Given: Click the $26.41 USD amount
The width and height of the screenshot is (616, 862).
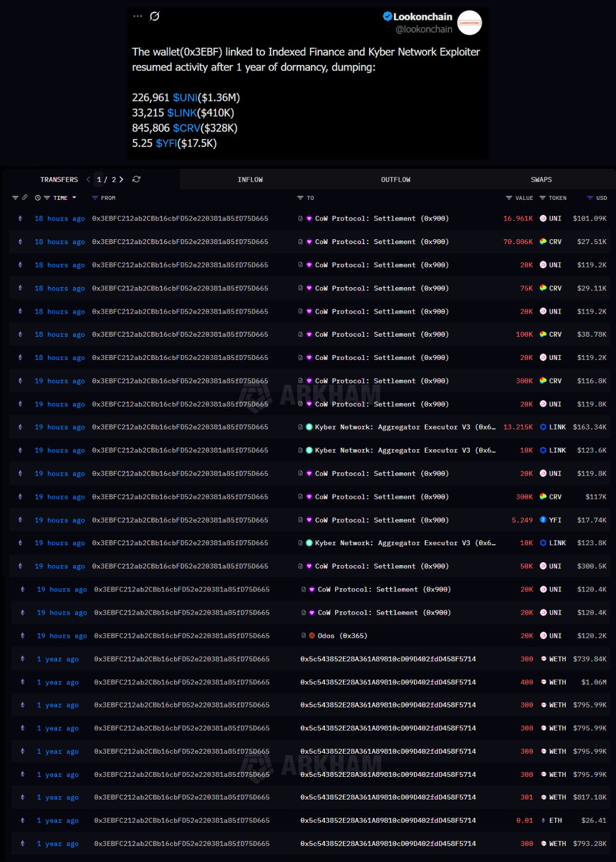Looking at the screenshot, I should click(594, 820).
